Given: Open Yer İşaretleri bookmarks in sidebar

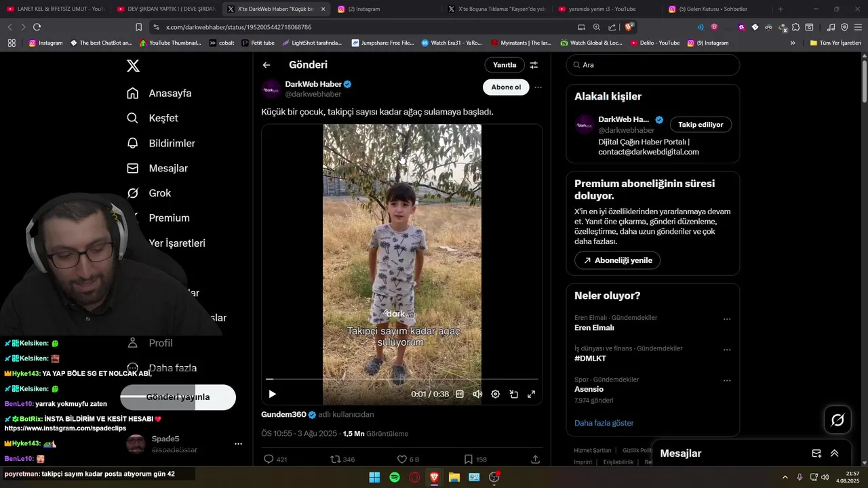Looking at the screenshot, I should [x=177, y=243].
